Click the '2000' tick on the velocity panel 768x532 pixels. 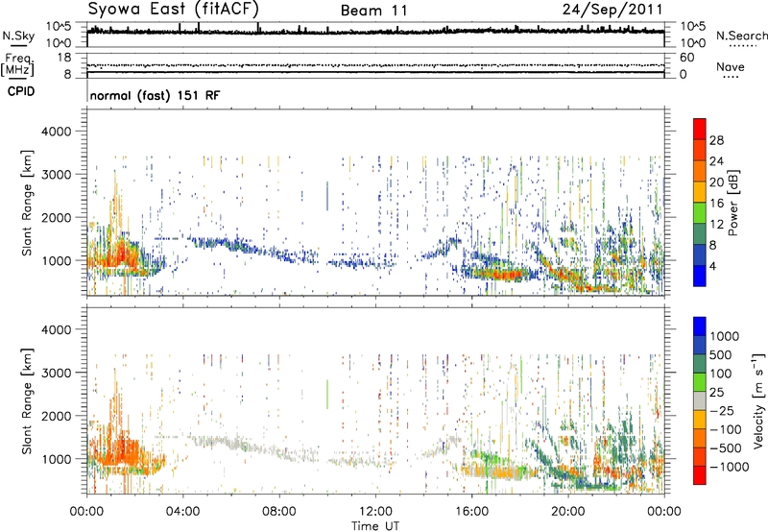click(56, 416)
